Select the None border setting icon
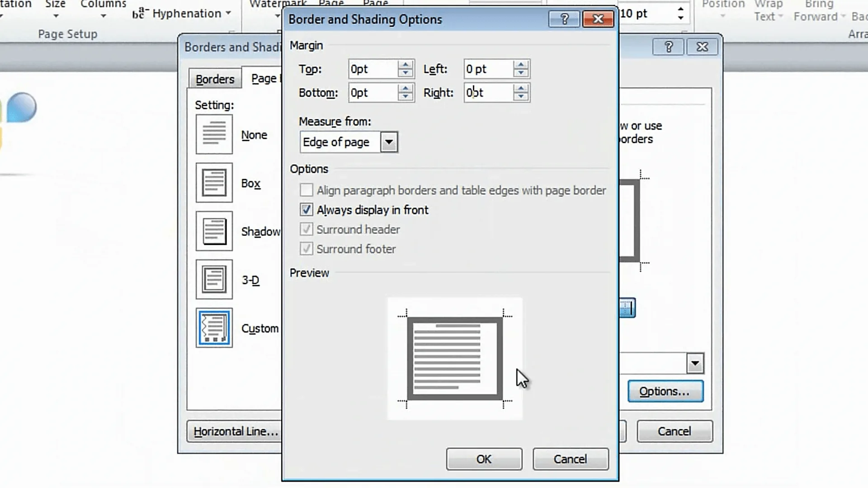The image size is (868, 488). (214, 134)
